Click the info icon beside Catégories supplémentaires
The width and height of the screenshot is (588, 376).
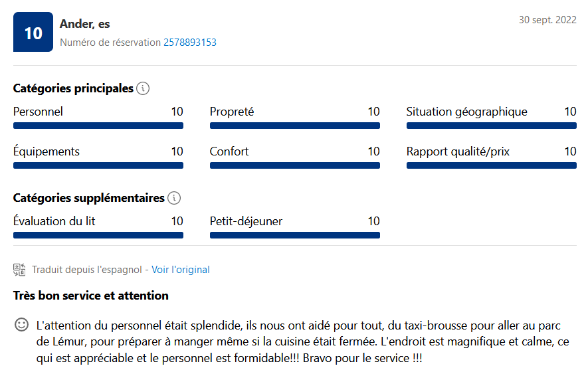[174, 198]
